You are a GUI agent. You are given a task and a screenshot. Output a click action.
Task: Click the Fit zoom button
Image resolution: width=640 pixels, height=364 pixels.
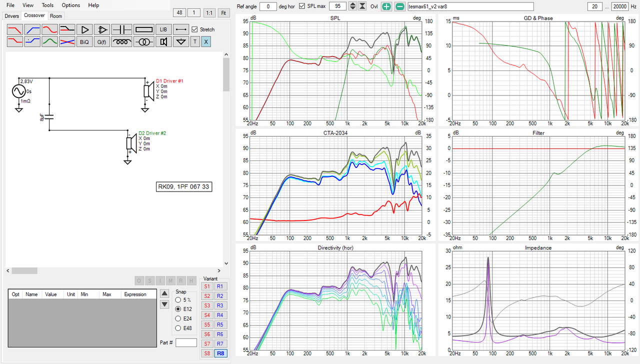pos(223,13)
